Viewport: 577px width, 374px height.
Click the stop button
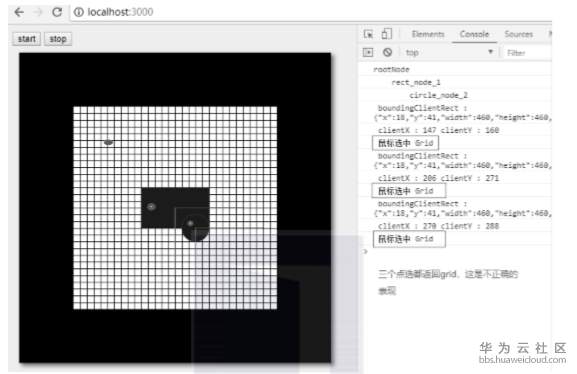58,39
